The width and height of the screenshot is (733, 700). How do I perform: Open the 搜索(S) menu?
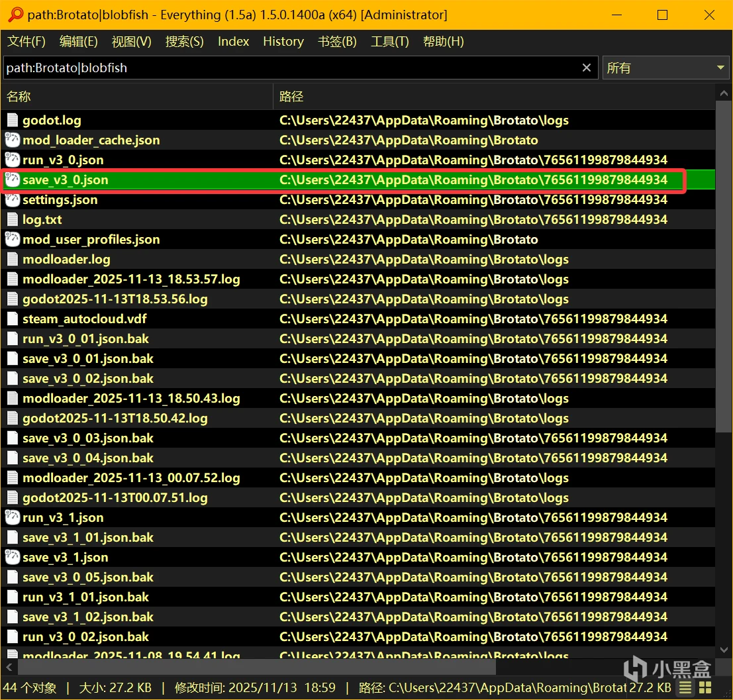[x=184, y=42]
